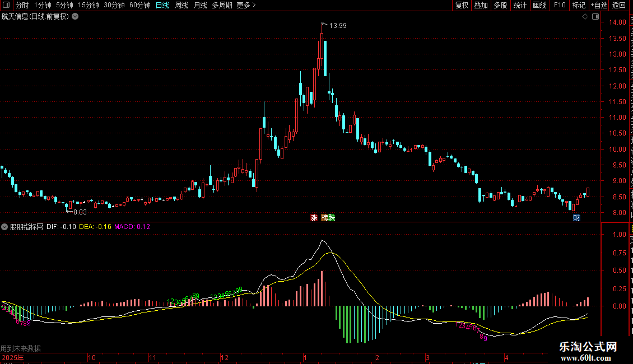This screenshot has width=633, height=364.
Task: Select the 5分钟 period tab
Action: coord(64,5)
